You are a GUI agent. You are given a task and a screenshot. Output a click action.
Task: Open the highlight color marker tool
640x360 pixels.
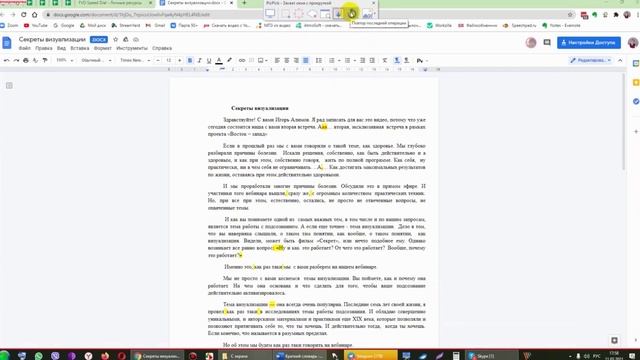coord(229,60)
